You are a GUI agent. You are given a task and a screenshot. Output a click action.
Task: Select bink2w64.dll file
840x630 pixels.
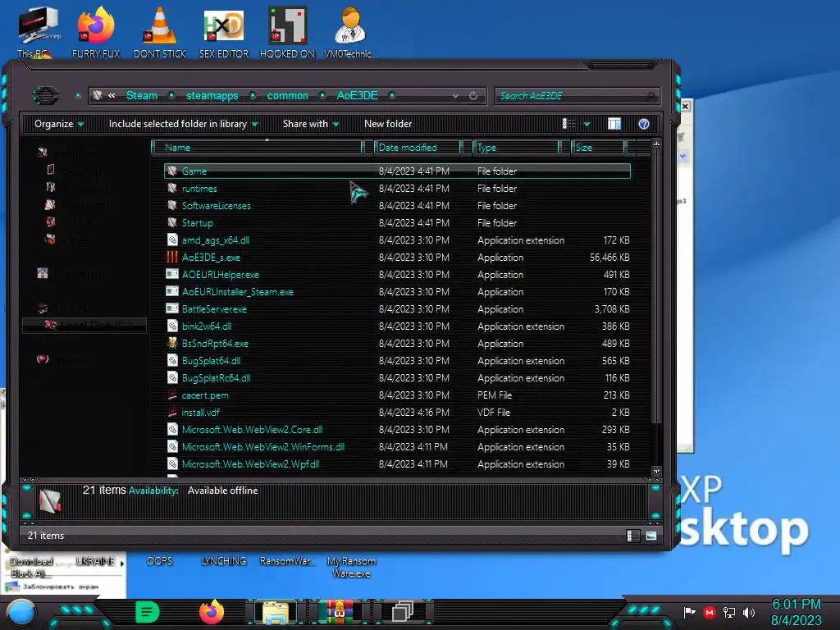(x=398, y=326)
